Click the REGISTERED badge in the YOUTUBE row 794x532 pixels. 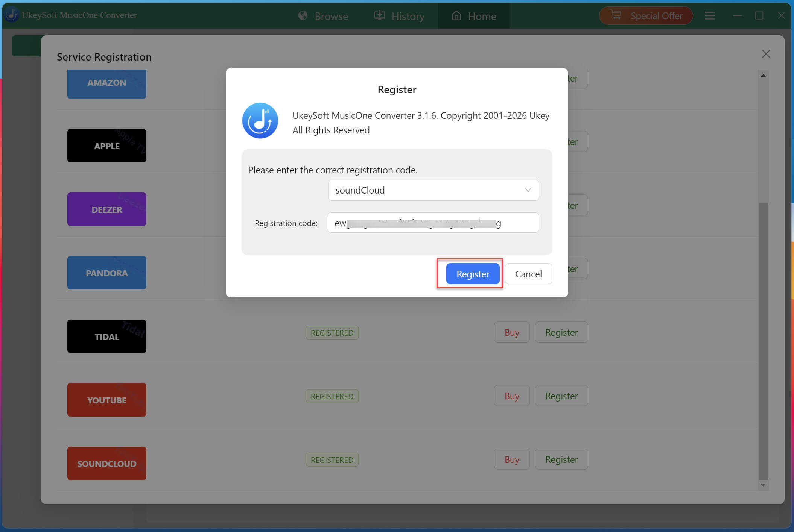(x=332, y=396)
